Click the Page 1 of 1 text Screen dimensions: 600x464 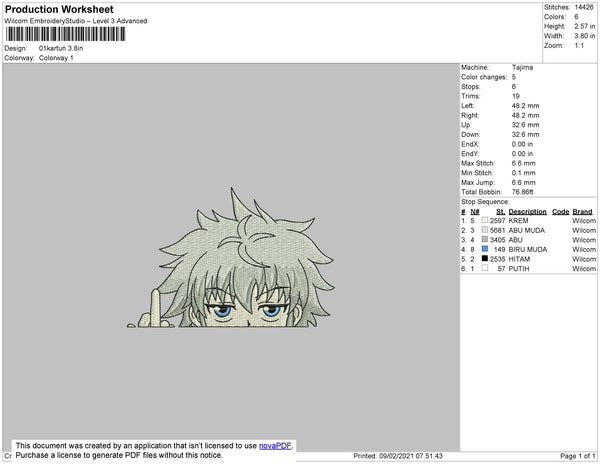[577, 456]
